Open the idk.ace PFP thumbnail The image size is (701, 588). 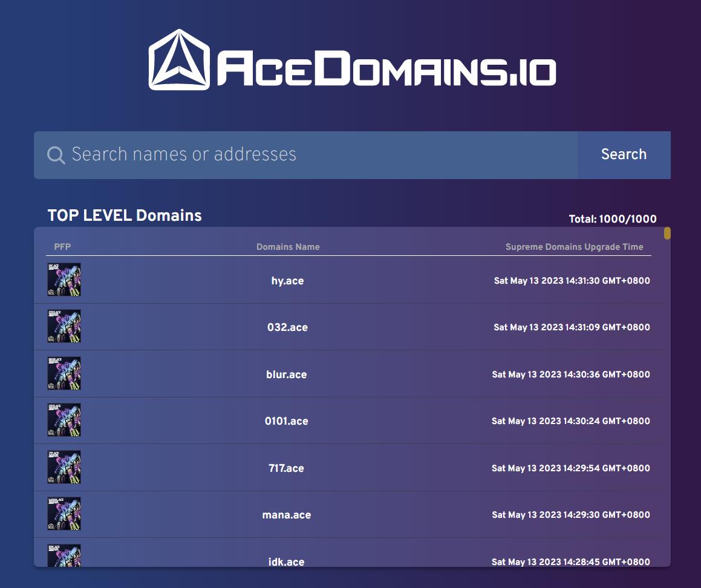click(64, 555)
